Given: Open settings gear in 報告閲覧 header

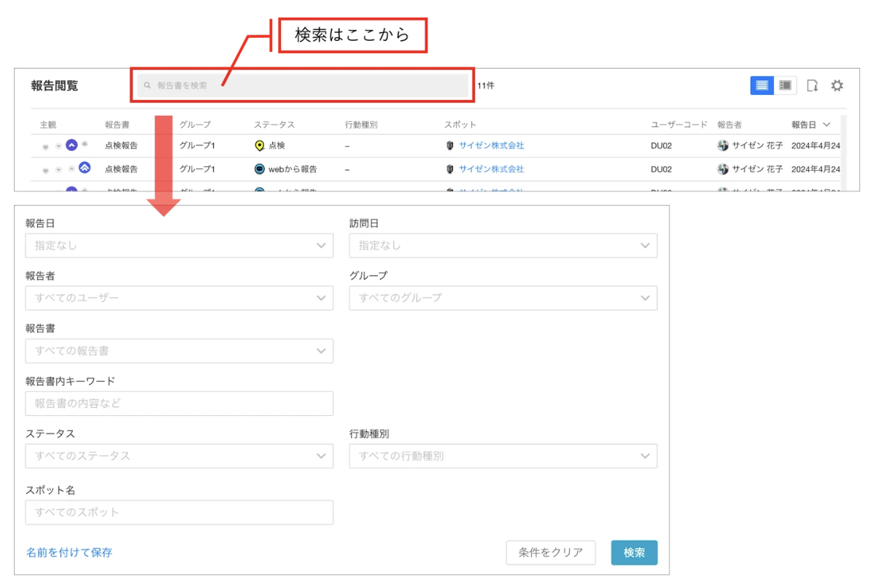Looking at the screenshot, I should (x=837, y=85).
